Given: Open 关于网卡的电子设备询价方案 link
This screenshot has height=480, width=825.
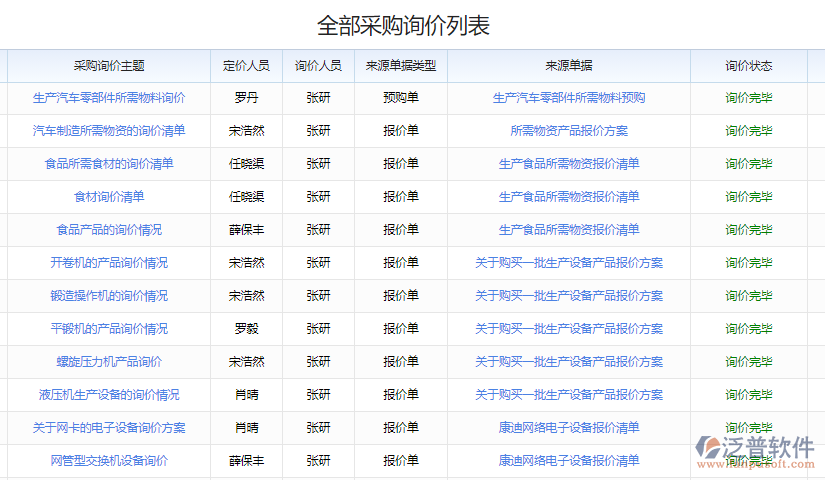Looking at the screenshot, I should coord(109,428).
